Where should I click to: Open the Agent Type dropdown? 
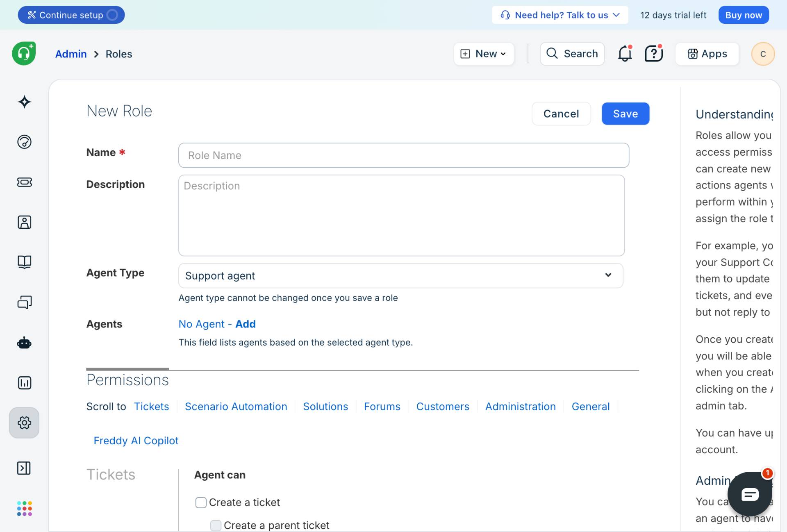tap(400, 275)
